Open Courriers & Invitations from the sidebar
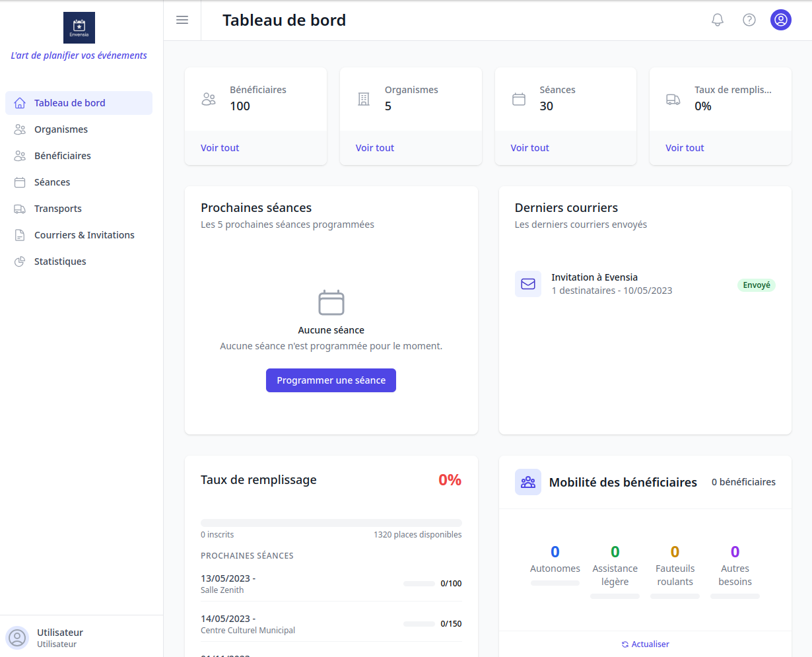Viewport: 812px width, 657px height. pos(84,234)
